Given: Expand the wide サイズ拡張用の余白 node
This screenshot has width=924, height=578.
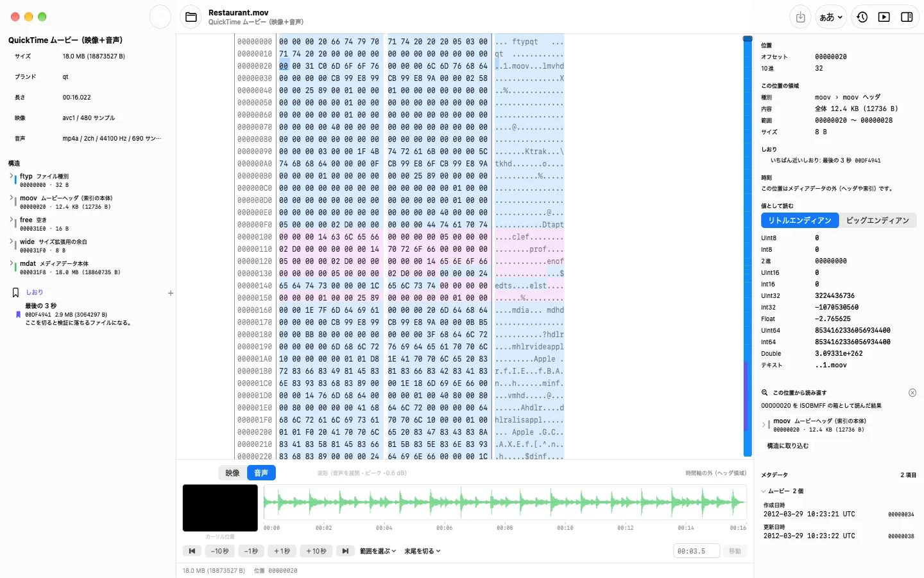Looking at the screenshot, I should (x=12, y=241).
